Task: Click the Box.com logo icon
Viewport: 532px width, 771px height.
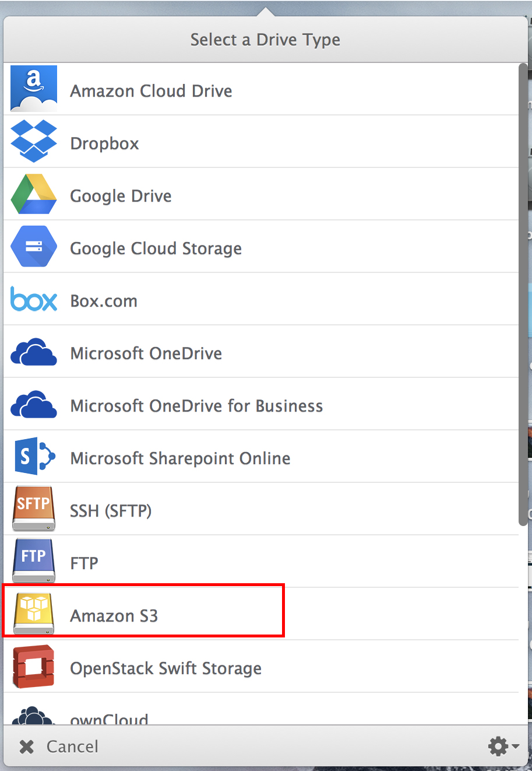Action: tap(34, 299)
